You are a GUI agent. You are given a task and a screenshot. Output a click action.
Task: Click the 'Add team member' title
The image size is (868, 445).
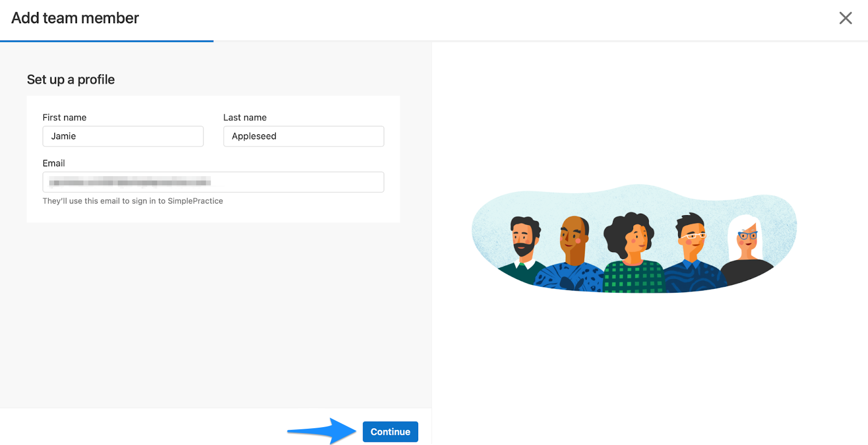75,18
